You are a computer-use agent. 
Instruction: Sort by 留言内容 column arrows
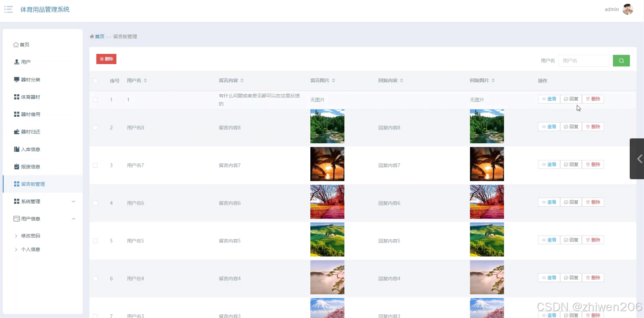pos(242,80)
